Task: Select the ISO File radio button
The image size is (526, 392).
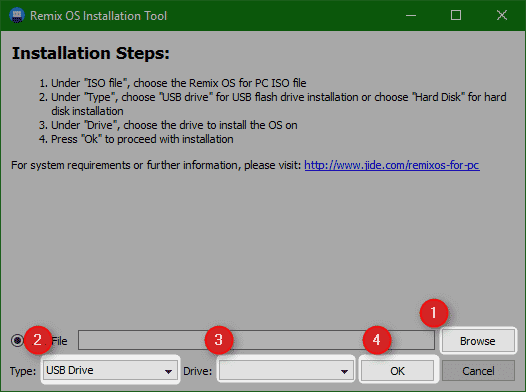Action: [17, 341]
